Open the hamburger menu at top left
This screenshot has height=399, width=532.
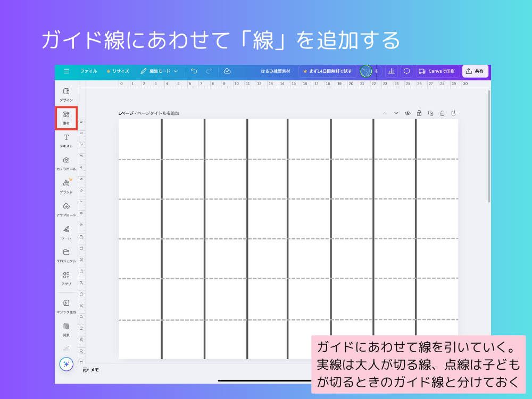pyautogui.click(x=66, y=71)
